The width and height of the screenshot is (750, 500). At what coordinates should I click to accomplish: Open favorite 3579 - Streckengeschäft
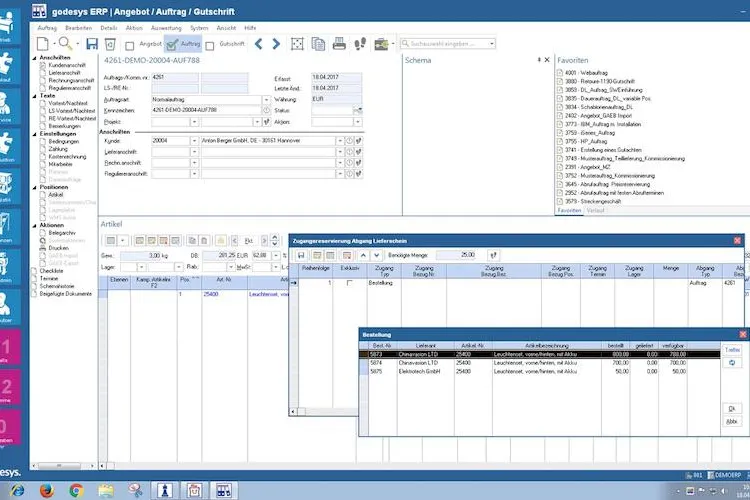click(x=593, y=201)
